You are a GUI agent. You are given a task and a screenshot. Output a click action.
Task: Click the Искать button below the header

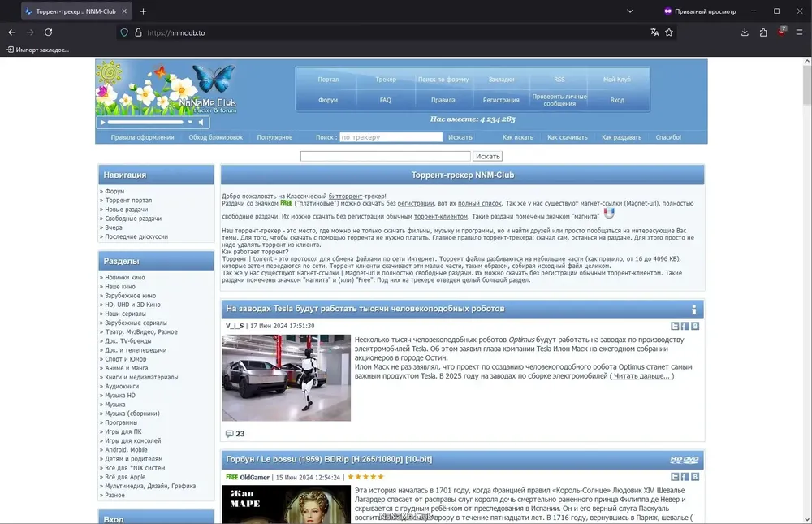[x=488, y=156]
